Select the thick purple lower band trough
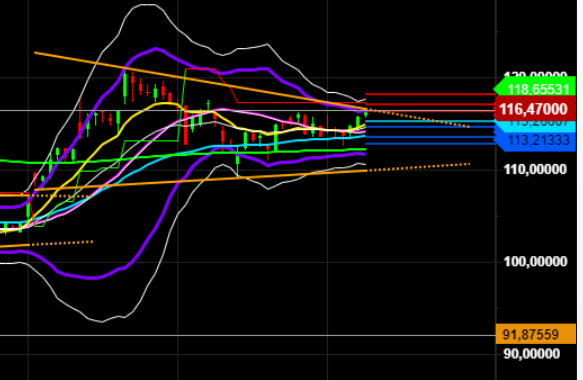 pyautogui.click(x=95, y=277)
